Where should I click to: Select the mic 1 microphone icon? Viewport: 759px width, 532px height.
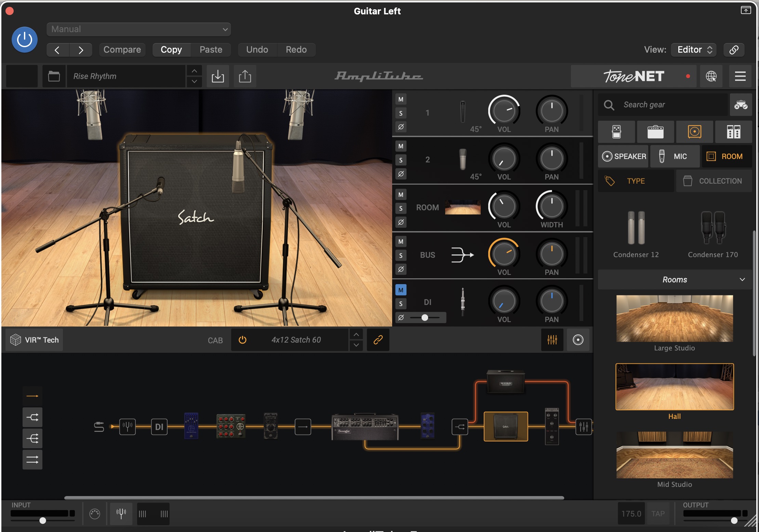point(463,112)
